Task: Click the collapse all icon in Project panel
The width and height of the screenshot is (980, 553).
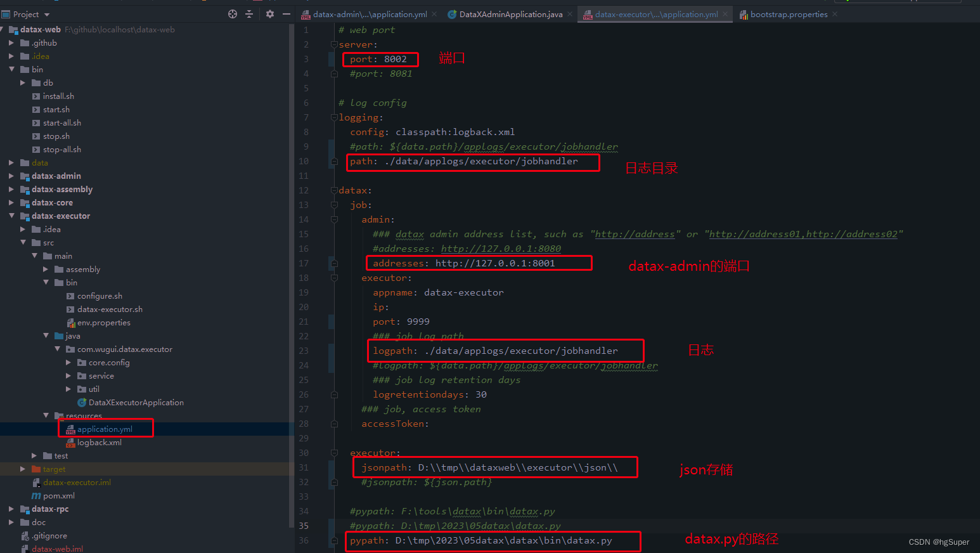Action: pyautogui.click(x=249, y=14)
